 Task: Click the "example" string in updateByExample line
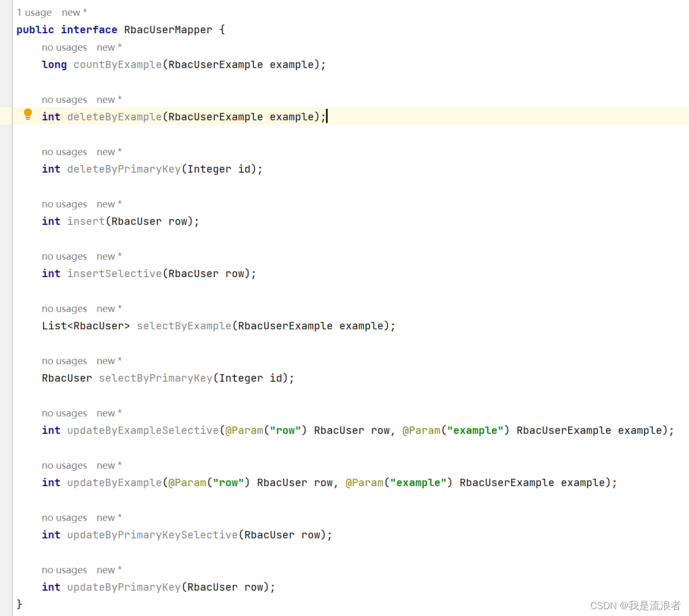tap(418, 482)
